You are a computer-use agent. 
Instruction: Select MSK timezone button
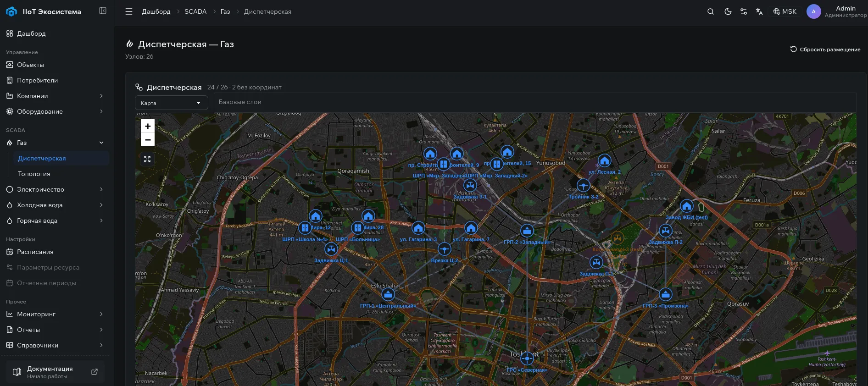[x=785, y=11]
